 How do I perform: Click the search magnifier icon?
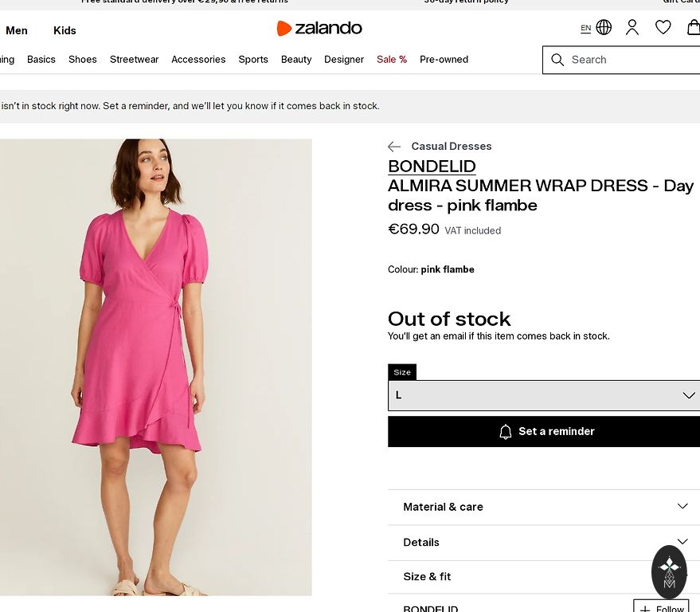pos(557,60)
